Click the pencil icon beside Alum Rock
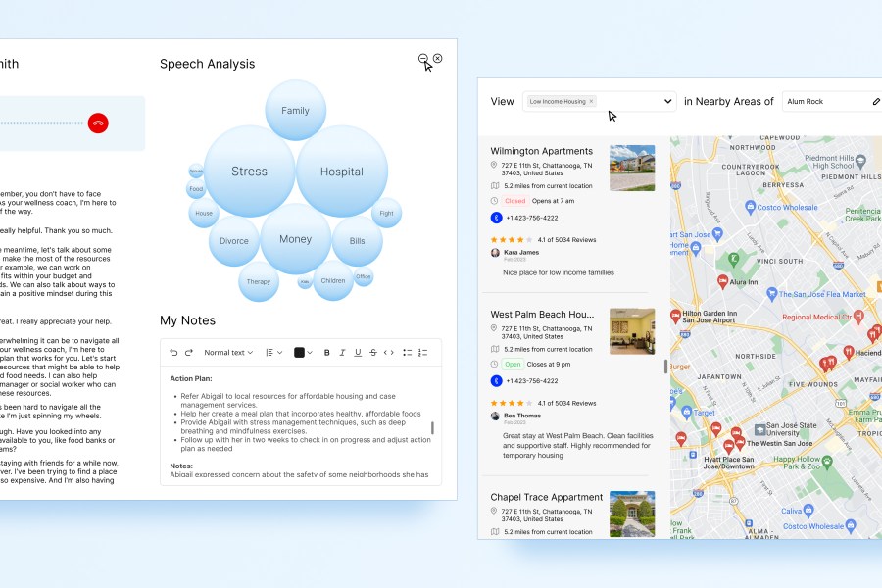This screenshot has width=882, height=588. (876, 102)
